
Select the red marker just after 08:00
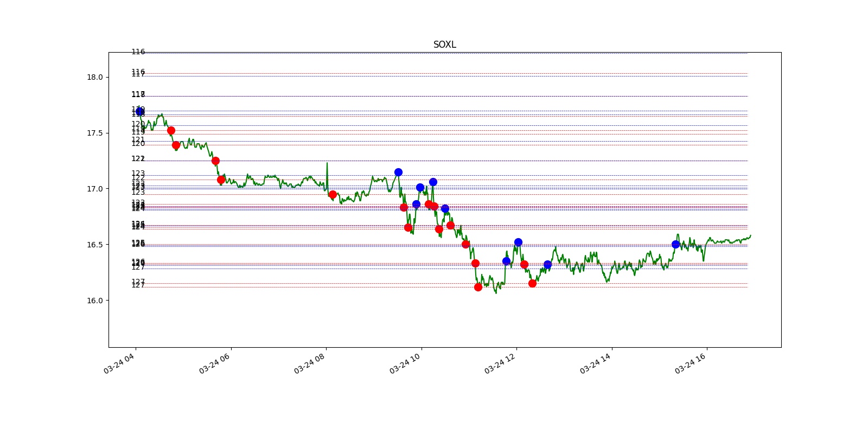pyautogui.click(x=333, y=194)
